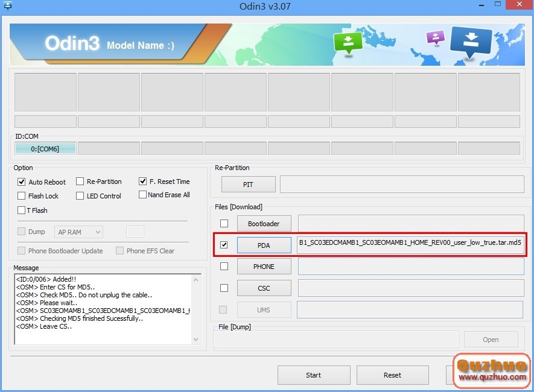The height and width of the screenshot is (392, 534).
Task: Click the PIT file path field
Action: (402, 185)
